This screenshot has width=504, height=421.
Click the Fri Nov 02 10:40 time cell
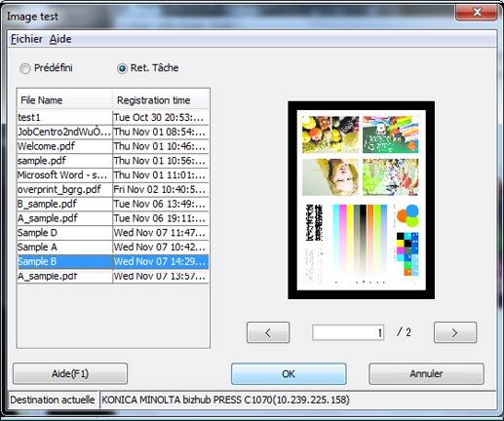tap(161, 189)
